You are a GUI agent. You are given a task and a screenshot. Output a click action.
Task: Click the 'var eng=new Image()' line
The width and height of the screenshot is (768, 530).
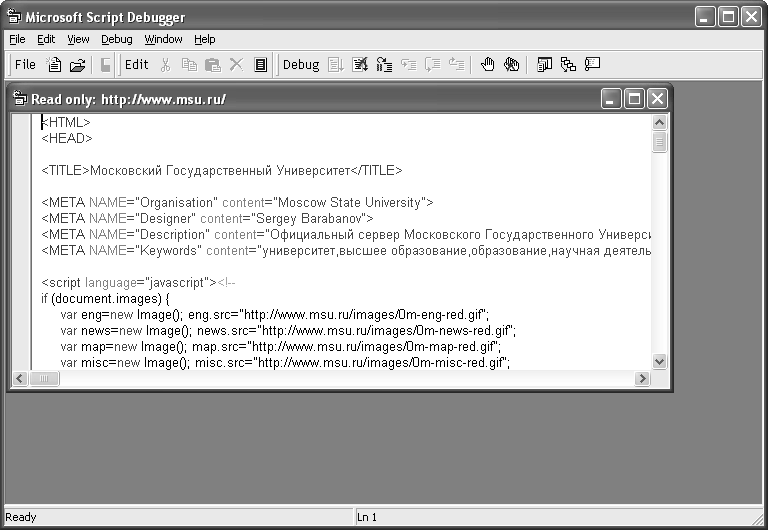pos(275,314)
